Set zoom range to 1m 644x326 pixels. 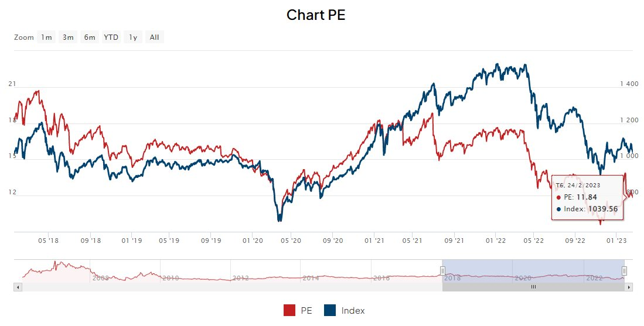pyautogui.click(x=46, y=37)
